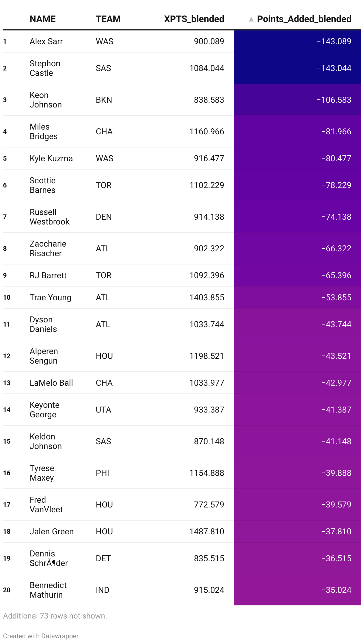Click Stephon Castle's -143.044 value cell

pyautogui.click(x=297, y=68)
